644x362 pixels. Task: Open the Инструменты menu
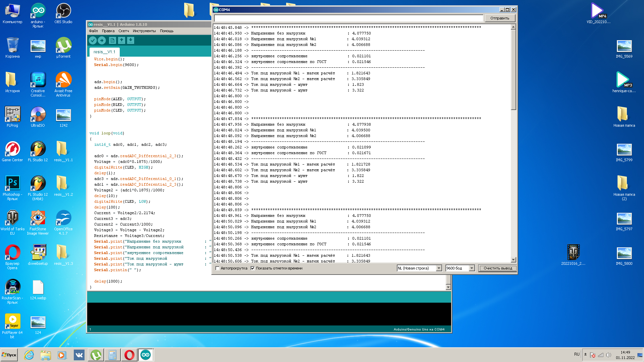click(144, 31)
